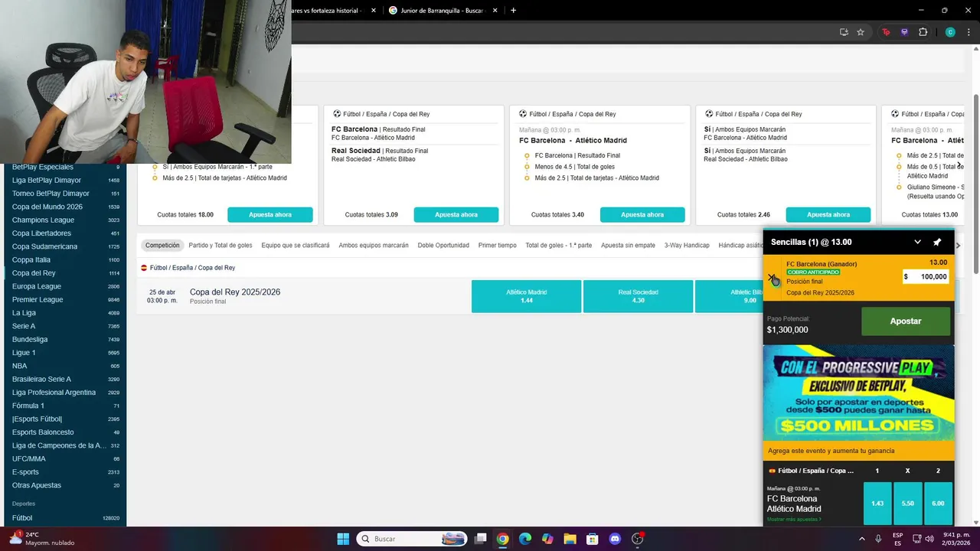Image resolution: width=980 pixels, height=551 pixels.
Task: Click the microphone tray icon
Action: point(878,539)
